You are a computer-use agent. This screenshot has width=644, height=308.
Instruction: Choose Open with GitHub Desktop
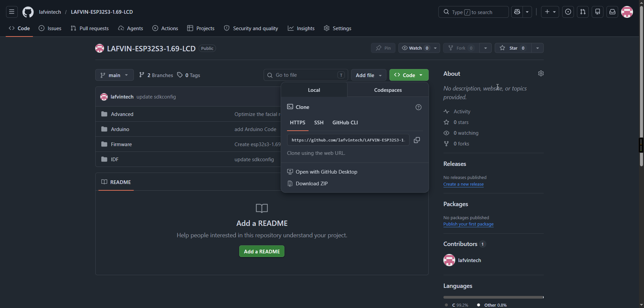(x=322, y=172)
